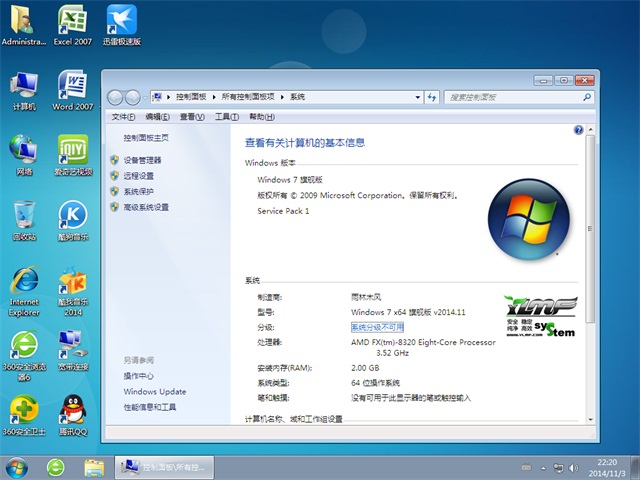The image size is (640, 480).
Task: Click the scrollbar up arrow
Action: pyautogui.click(x=590, y=130)
